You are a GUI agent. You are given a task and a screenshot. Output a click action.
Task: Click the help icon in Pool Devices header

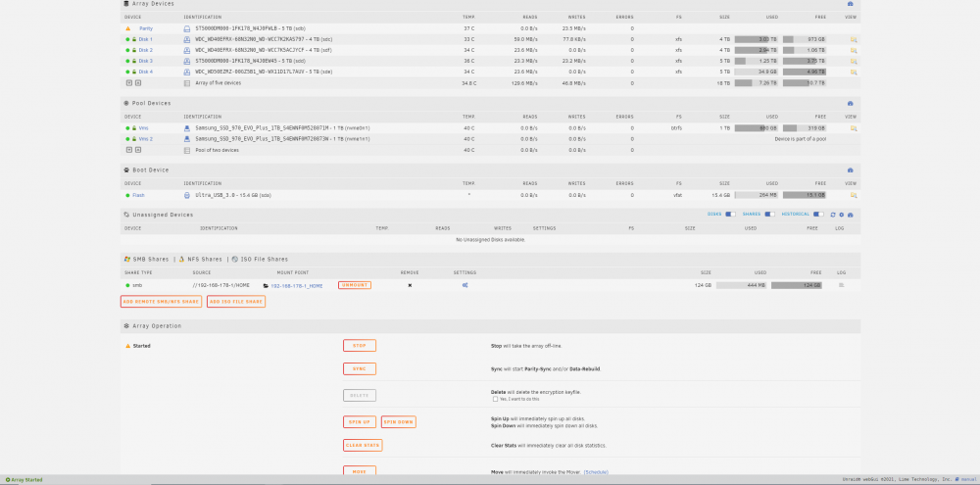(x=850, y=103)
